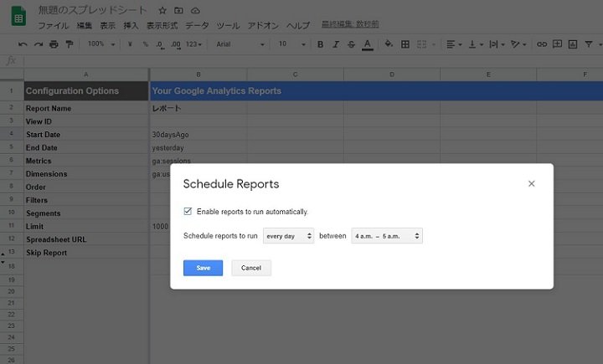Select the レポート cell
603x364 pixels.
point(198,109)
